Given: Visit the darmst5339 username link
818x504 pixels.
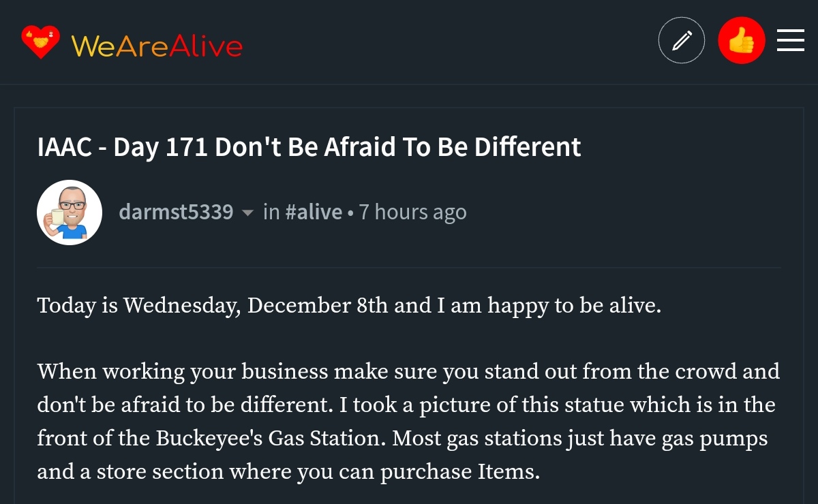Looking at the screenshot, I should [176, 212].
